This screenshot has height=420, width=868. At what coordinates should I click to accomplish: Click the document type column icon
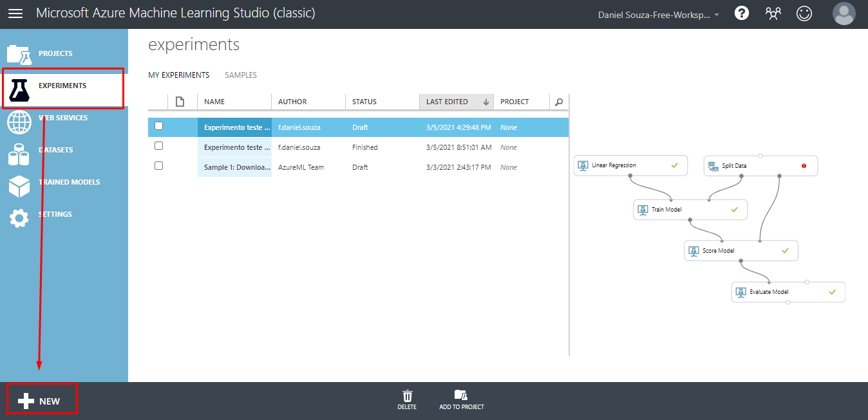tap(180, 102)
